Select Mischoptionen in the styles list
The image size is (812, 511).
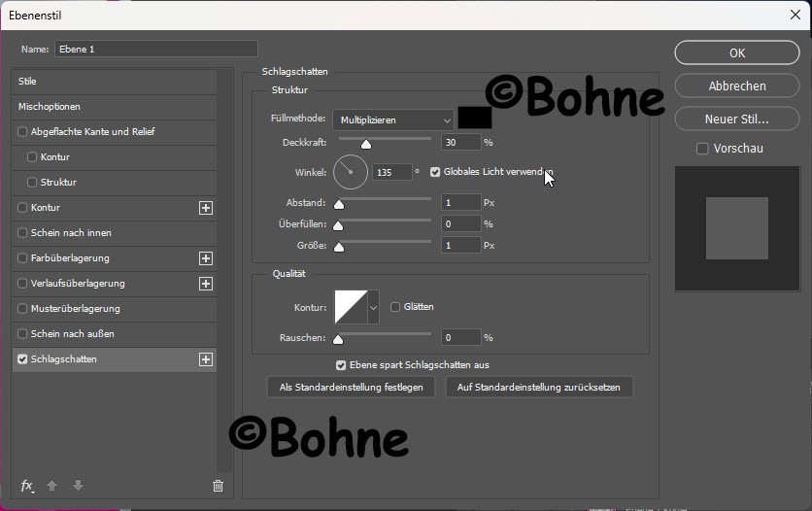click(x=50, y=107)
